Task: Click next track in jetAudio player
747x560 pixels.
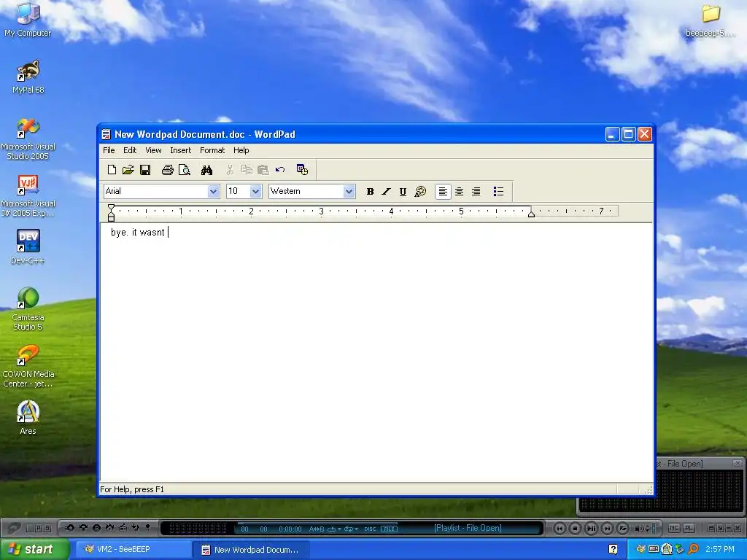Action: [608, 528]
